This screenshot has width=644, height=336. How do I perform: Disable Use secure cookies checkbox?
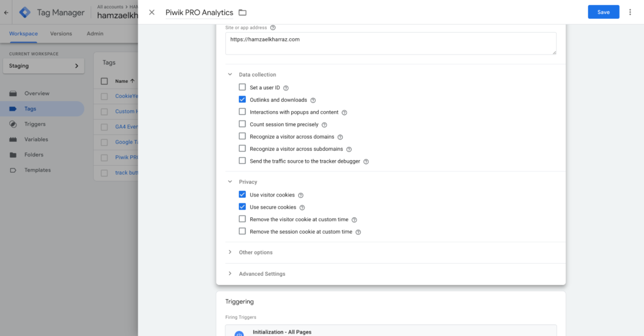click(x=242, y=207)
